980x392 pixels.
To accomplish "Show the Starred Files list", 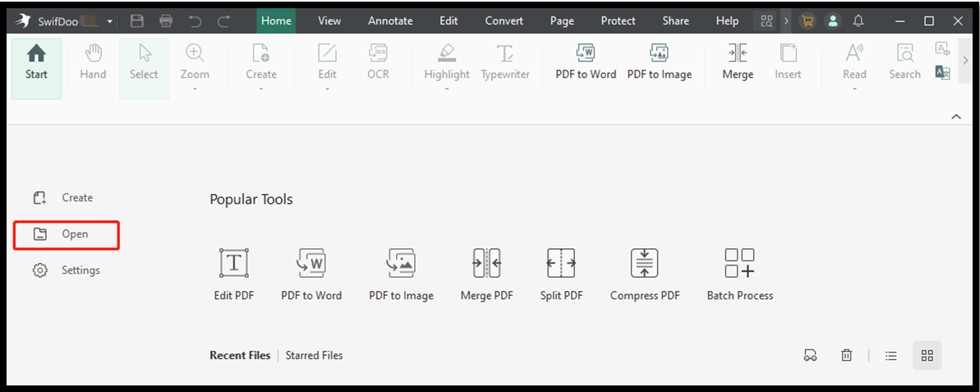I will pyautogui.click(x=315, y=355).
